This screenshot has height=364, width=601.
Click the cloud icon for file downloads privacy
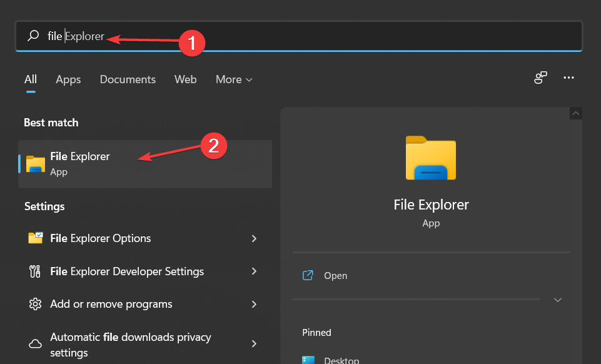(x=35, y=344)
